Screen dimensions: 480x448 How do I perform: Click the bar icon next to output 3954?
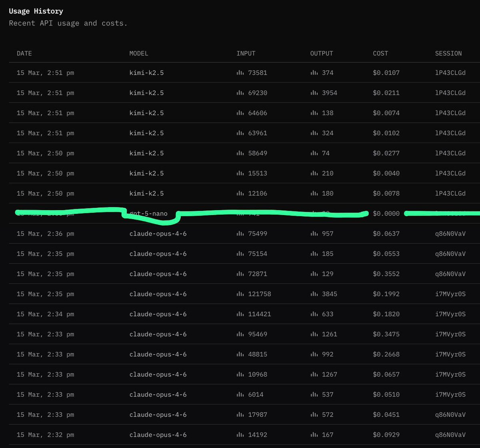314,93
